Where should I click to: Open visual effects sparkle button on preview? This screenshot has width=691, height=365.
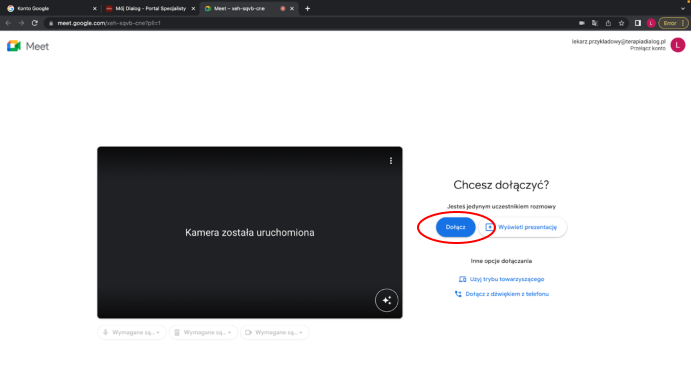[386, 300]
